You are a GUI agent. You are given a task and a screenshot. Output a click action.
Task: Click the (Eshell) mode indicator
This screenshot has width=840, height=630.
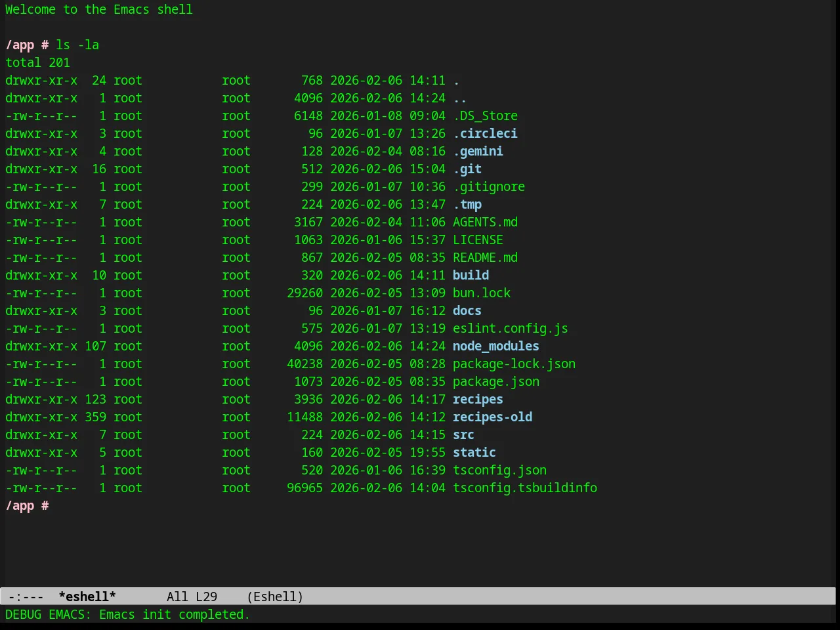click(x=275, y=597)
